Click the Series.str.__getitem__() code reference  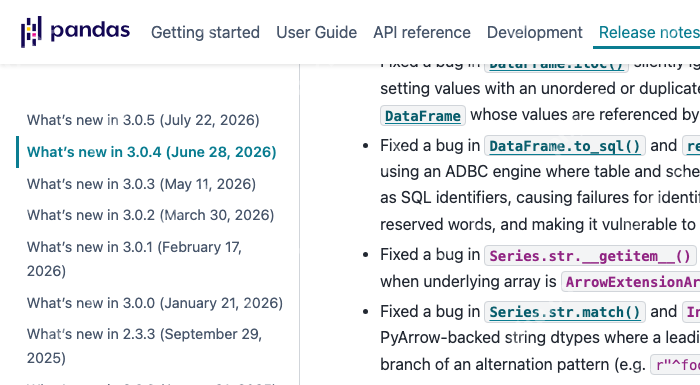(590, 256)
